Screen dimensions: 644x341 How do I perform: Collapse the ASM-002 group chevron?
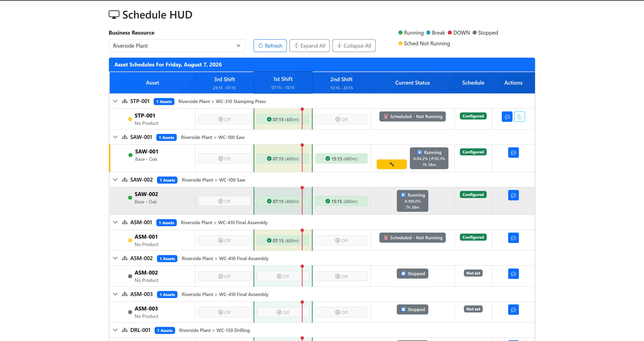pos(115,258)
